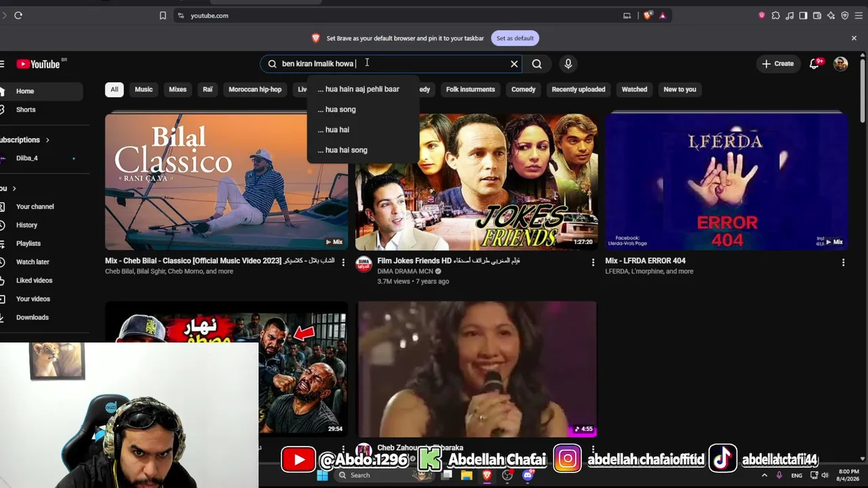Click the pink uBlock-style shield extension icon
Screen dimensions: 868x488
pos(762,16)
